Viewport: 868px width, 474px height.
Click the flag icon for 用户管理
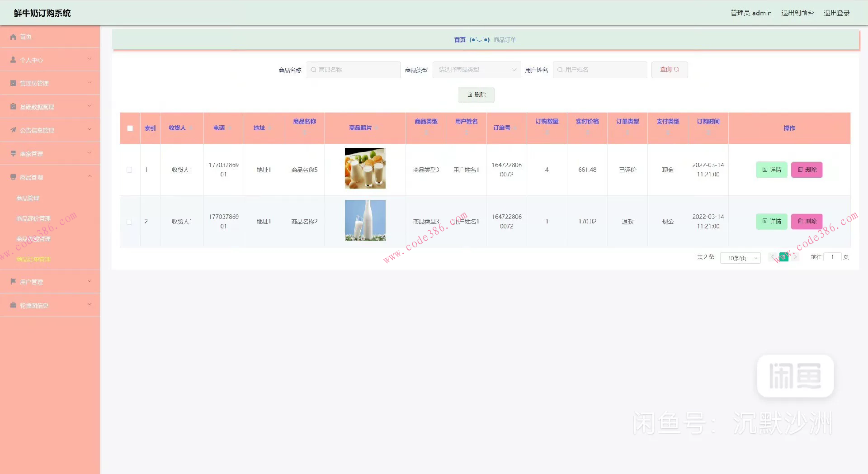(13, 282)
